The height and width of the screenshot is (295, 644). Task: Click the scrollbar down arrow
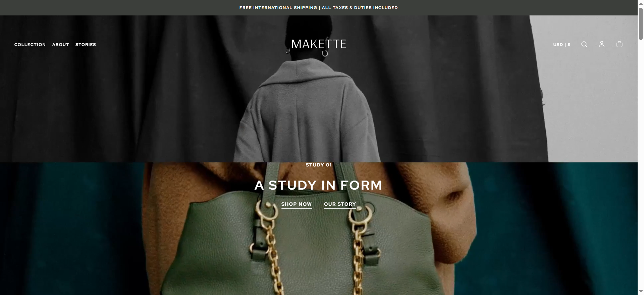[641, 292]
